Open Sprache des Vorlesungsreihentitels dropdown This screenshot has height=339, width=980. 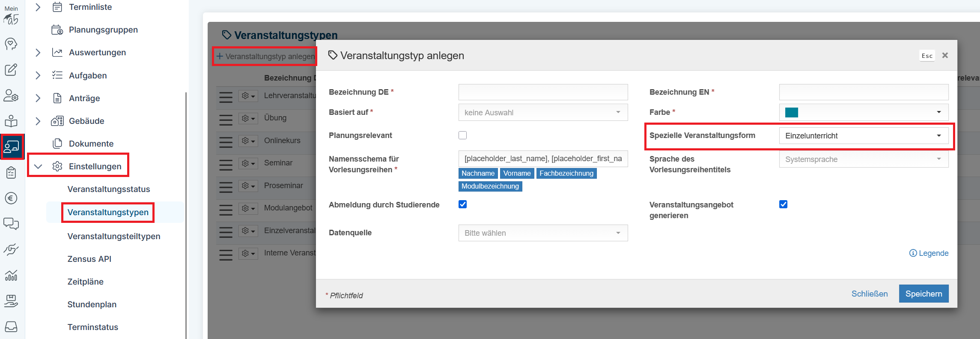[864, 159]
